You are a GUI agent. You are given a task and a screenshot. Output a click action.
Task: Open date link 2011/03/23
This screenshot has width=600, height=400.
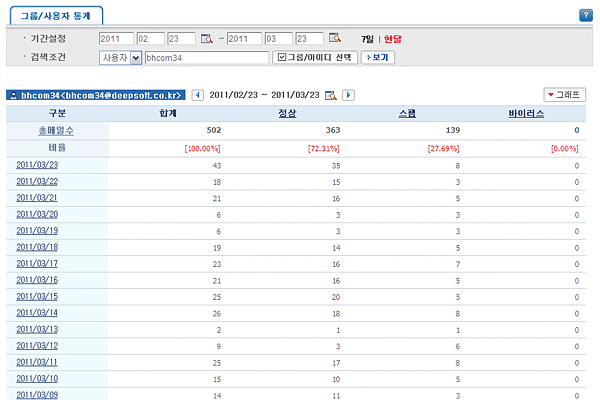tap(37, 165)
